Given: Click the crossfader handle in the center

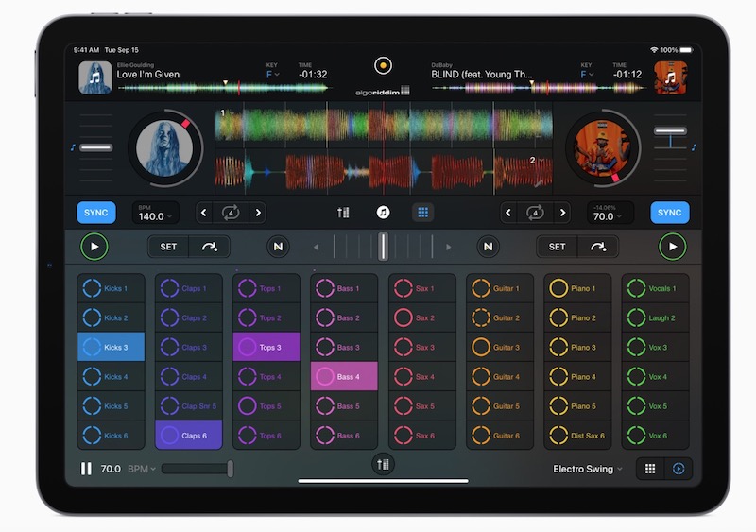Looking at the screenshot, I should coord(383,247).
